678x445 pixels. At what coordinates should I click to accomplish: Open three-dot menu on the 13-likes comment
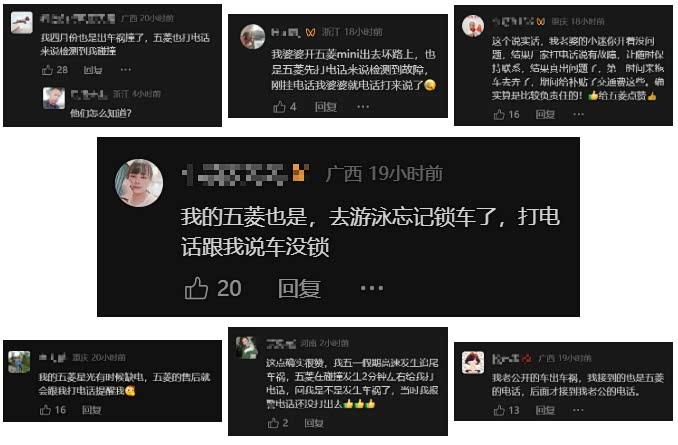coord(578,410)
